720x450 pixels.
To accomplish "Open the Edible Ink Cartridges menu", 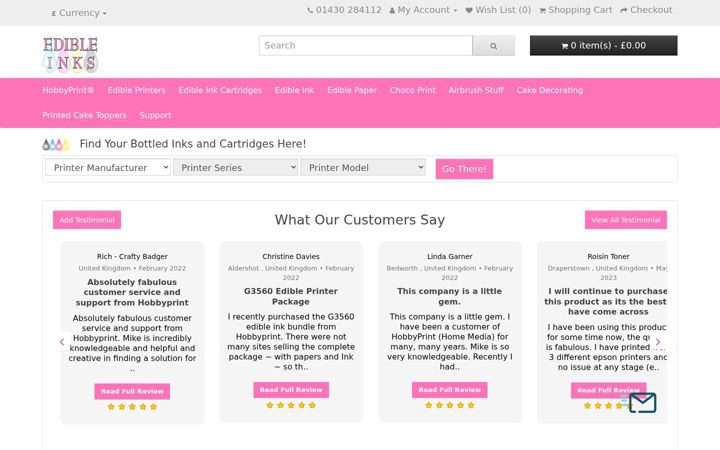I will tap(220, 90).
